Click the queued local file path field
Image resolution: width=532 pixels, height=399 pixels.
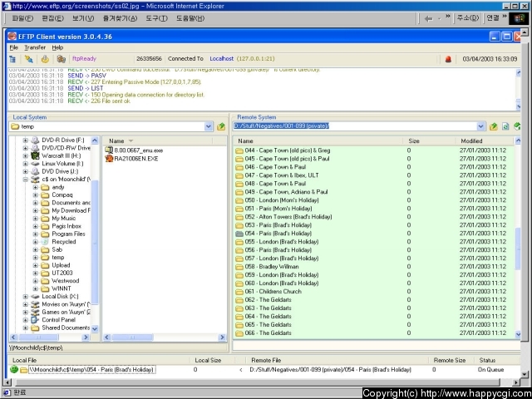tap(92, 369)
